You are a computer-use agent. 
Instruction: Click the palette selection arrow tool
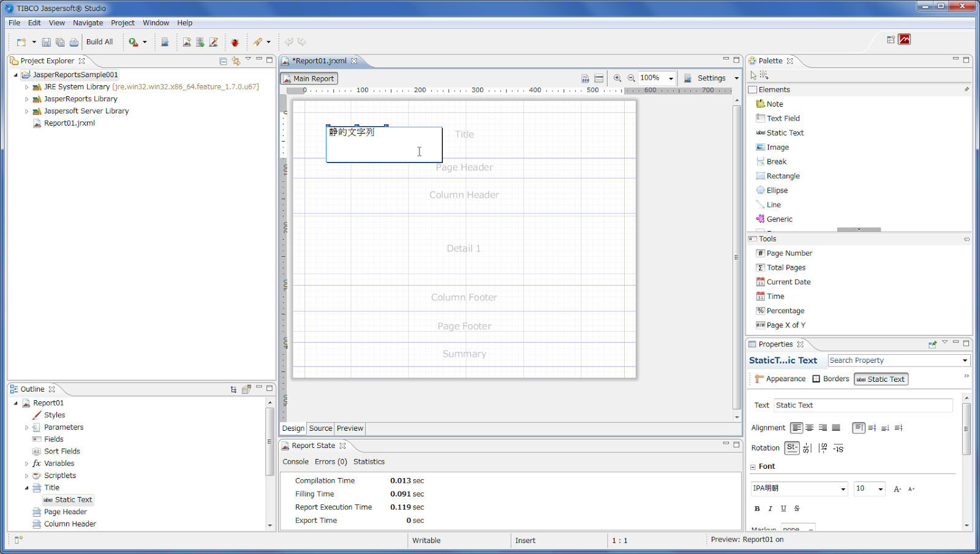pyautogui.click(x=753, y=75)
